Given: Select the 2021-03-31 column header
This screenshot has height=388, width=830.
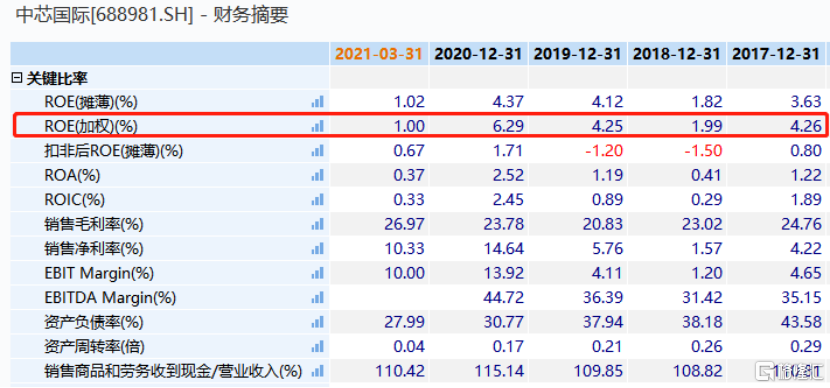Looking at the screenshot, I should pyautogui.click(x=379, y=54).
